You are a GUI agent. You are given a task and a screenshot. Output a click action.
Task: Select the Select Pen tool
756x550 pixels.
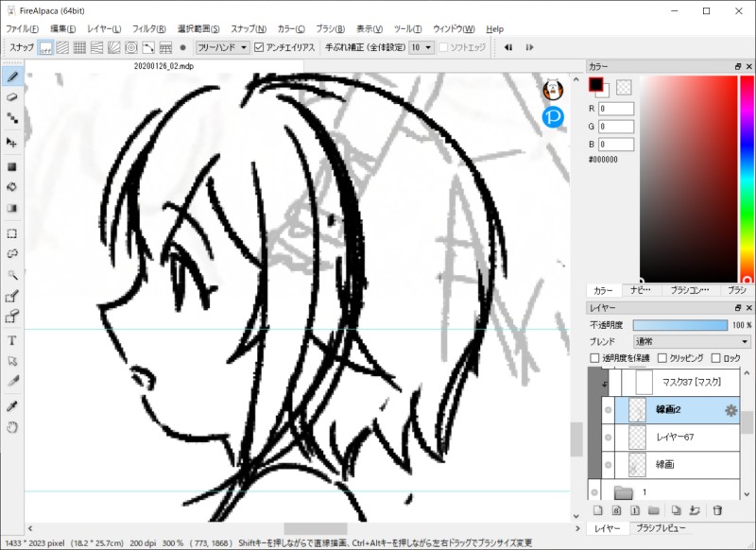[x=12, y=296]
